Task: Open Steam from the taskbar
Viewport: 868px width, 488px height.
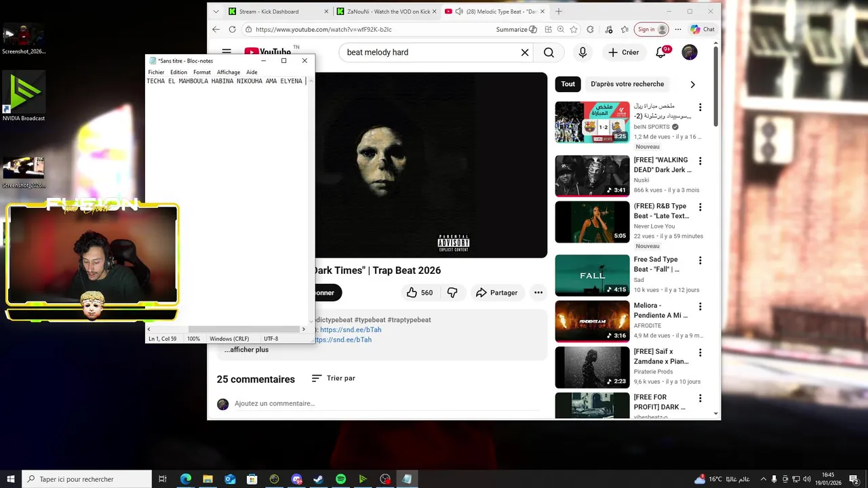Action: point(318,479)
